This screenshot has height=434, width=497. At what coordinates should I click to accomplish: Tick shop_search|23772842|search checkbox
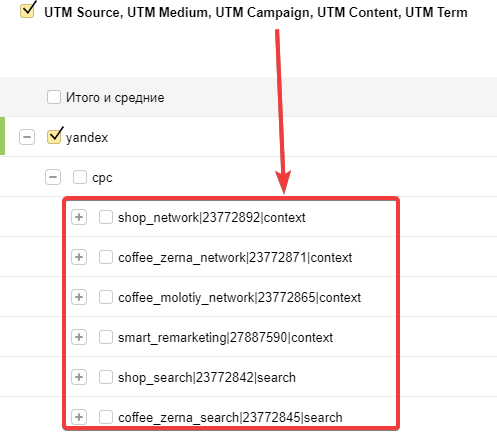[x=106, y=377]
